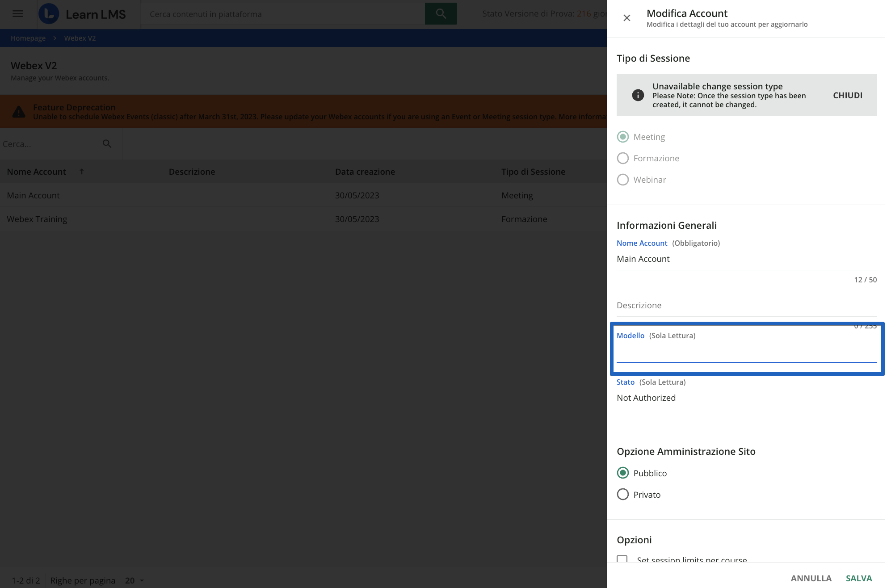Image resolution: width=887 pixels, height=588 pixels.
Task: Choose the Privato administration option
Action: pyautogui.click(x=623, y=495)
